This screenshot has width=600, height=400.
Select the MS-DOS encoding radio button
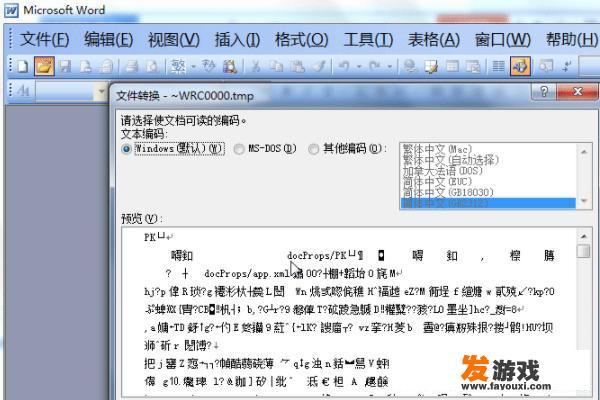click(239, 149)
